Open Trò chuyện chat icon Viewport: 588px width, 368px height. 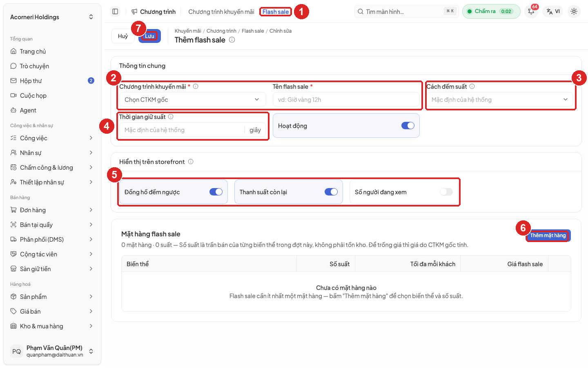(13, 66)
